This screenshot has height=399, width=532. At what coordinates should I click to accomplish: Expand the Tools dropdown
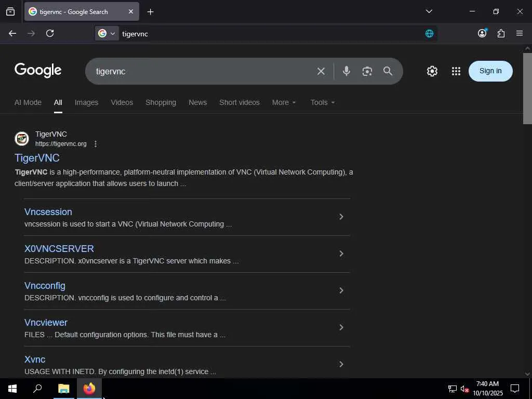323,102
